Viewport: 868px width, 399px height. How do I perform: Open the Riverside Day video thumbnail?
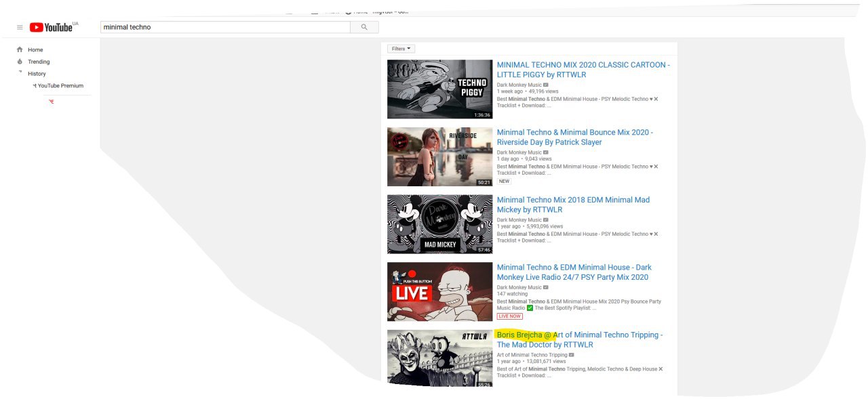[439, 156]
